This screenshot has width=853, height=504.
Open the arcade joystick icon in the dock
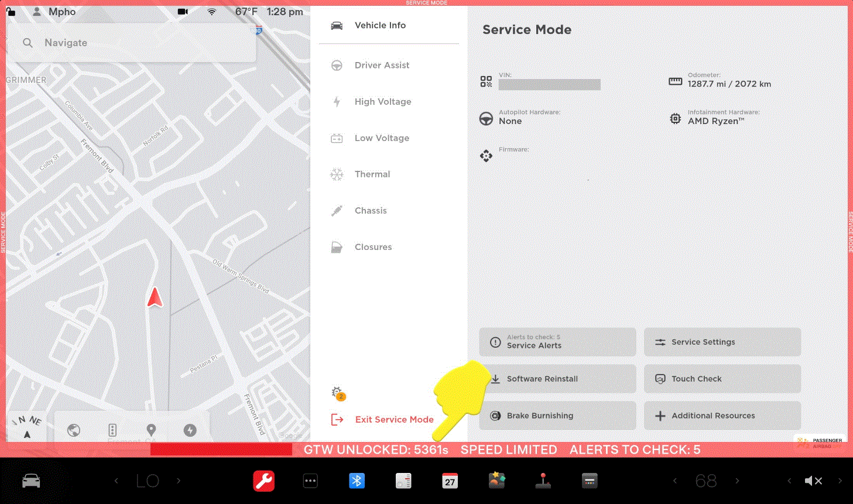(543, 481)
